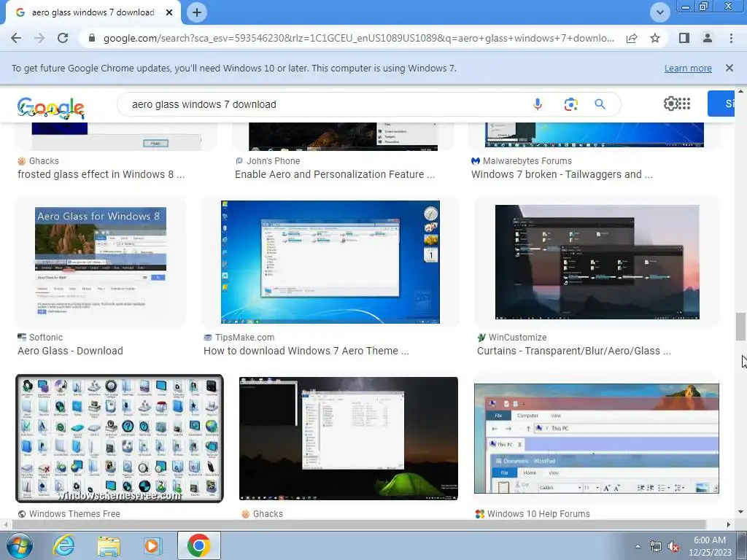
Task: Open the Windows Start button
Action: (20, 545)
